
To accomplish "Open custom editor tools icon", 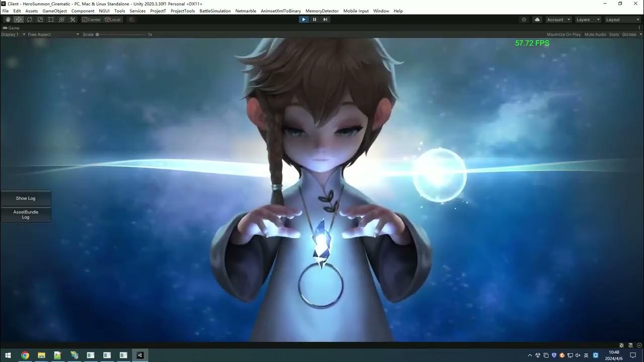I will [x=72, y=20].
